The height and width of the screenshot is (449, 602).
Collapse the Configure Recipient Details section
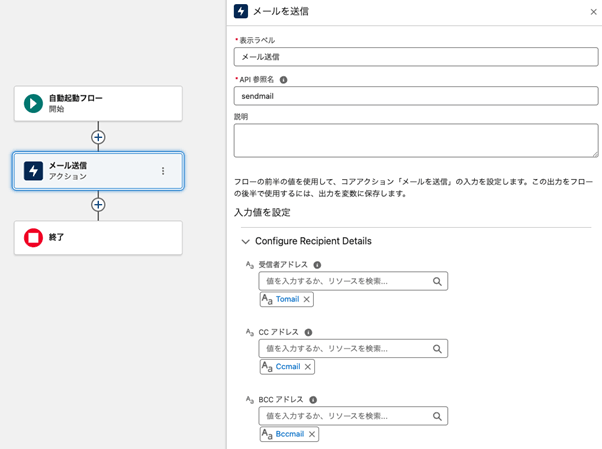(x=245, y=241)
